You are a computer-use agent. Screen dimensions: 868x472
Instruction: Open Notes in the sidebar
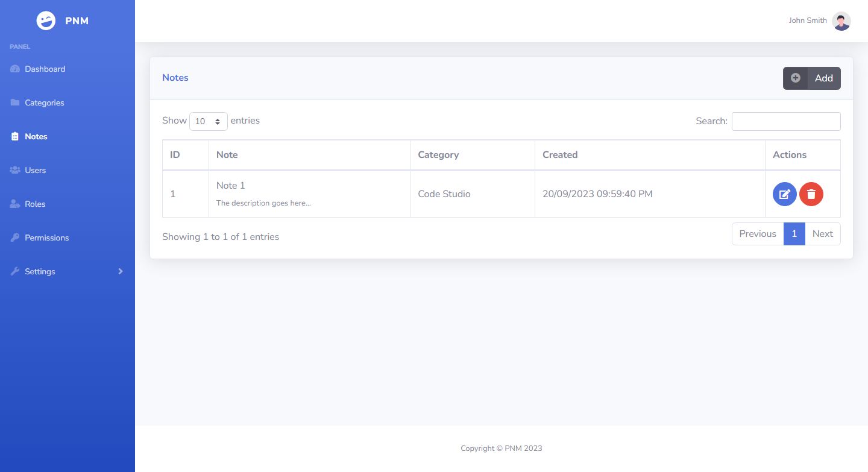click(36, 136)
